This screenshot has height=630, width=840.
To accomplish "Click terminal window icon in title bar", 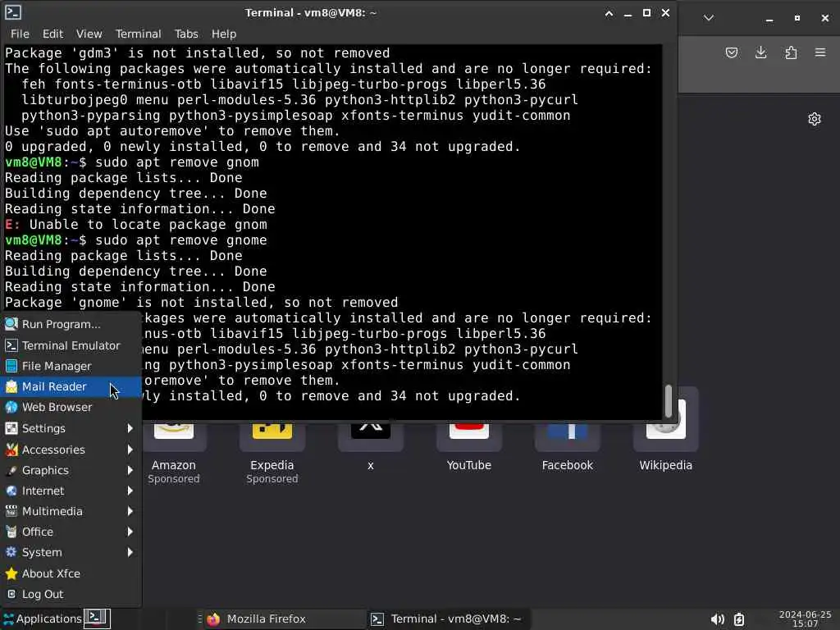I will coord(13,12).
